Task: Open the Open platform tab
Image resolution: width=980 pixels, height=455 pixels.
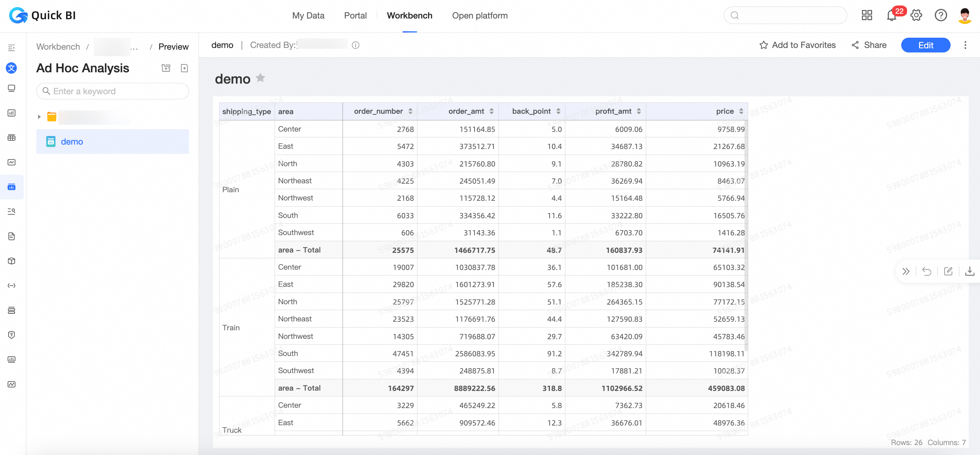Action: [x=479, y=16]
